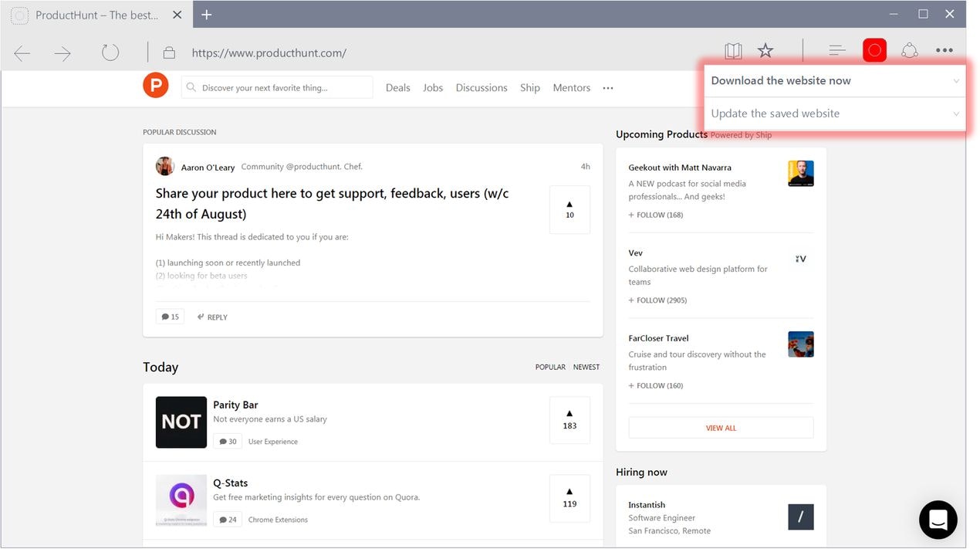Open the Geekout with Matt Navarra thumbnail

point(801,174)
